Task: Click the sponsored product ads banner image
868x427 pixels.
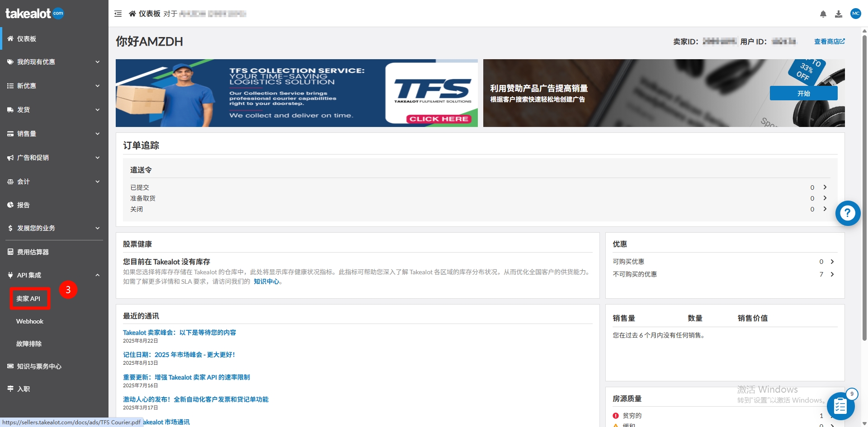Action: point(664,93)
